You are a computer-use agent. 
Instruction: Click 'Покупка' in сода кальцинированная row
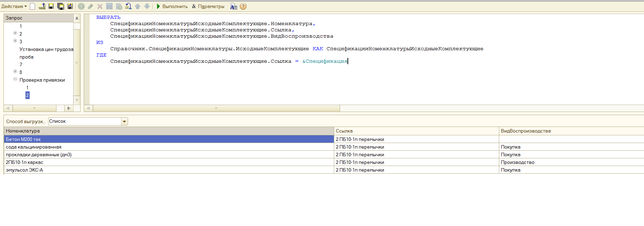(x=571, y=147)
